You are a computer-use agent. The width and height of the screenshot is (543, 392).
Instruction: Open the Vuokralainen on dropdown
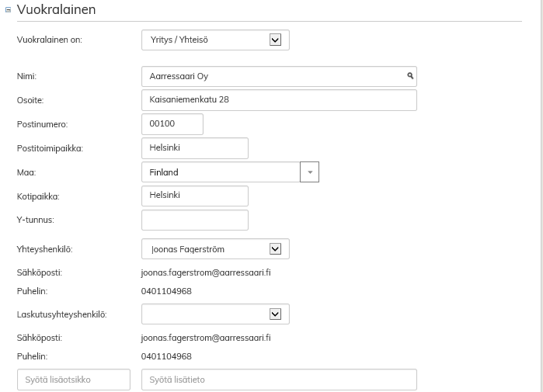click(x=215, y=40)
